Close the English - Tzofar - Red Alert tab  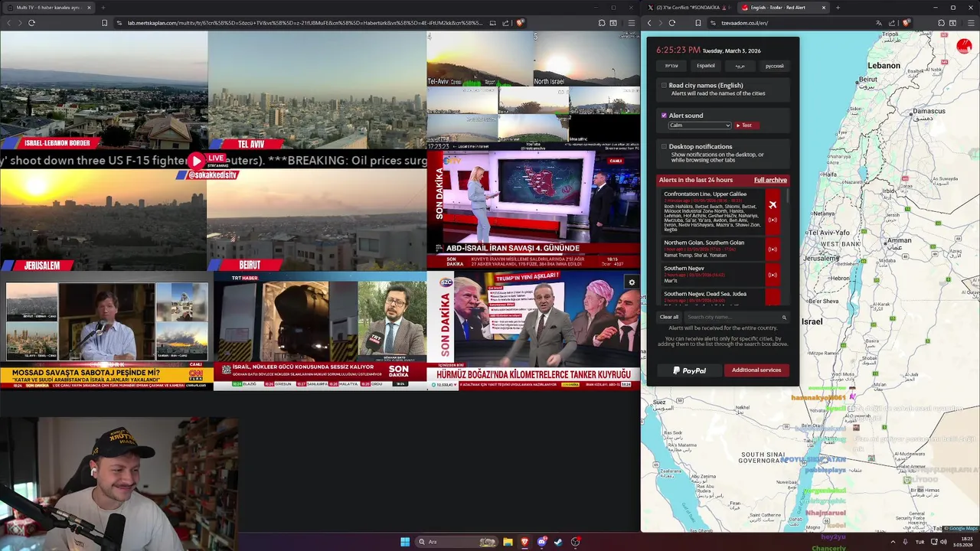(824, 8)
